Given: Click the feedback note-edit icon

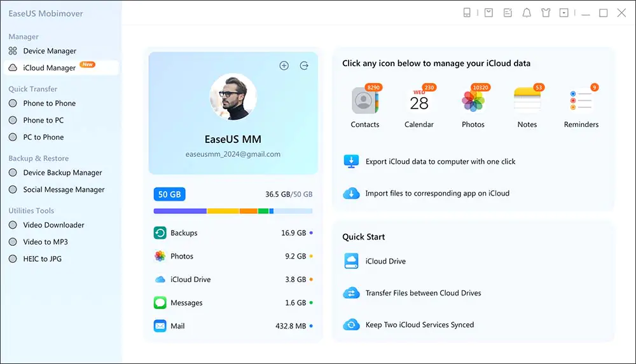Looking at the screenshot, I should (508, 13).
